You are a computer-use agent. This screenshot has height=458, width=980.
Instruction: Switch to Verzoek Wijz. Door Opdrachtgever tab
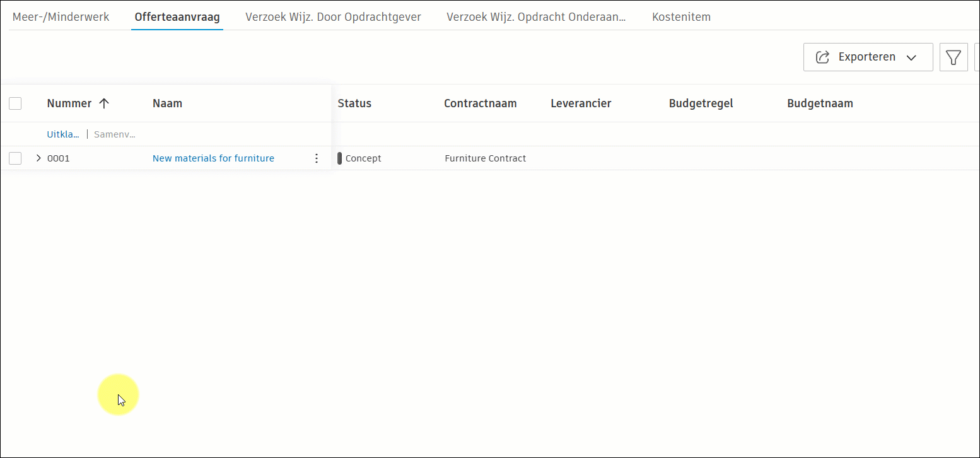click(x=333, y=16)
